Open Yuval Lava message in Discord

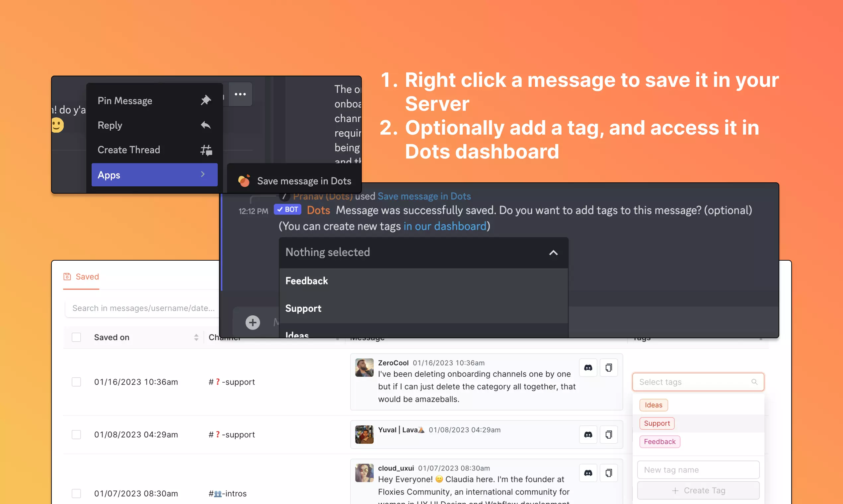(588, 434)
